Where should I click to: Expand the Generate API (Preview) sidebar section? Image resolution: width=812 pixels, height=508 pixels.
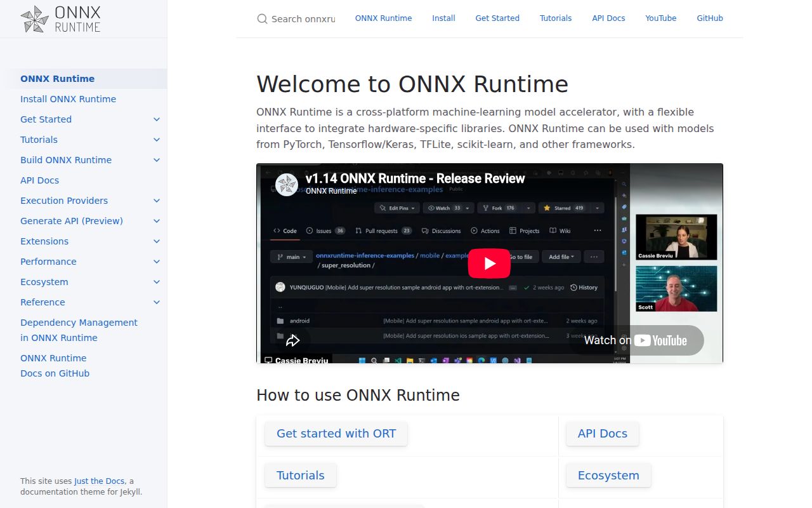click(x=157, y=221)
